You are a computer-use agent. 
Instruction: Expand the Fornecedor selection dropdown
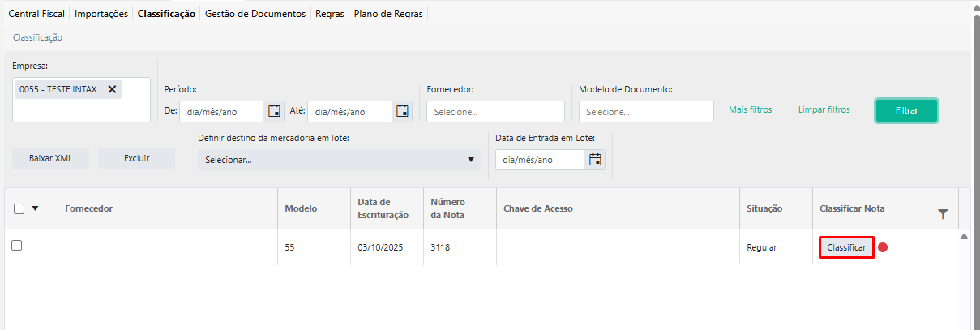pyautogui.click(x=495, y=112)
